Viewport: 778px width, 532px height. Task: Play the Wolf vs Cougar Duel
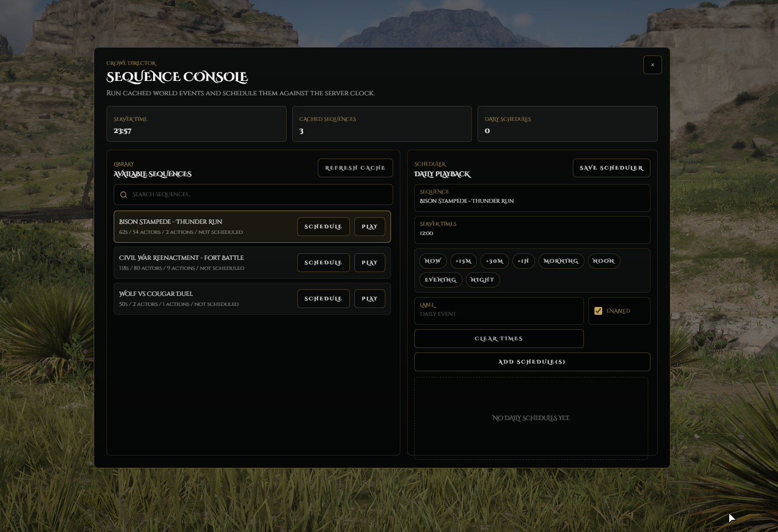369,299
